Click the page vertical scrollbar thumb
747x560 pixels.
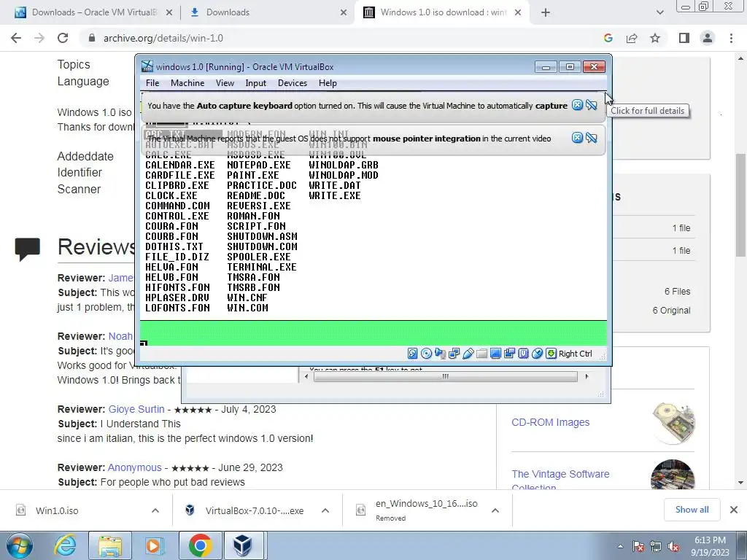pos(741,205)
